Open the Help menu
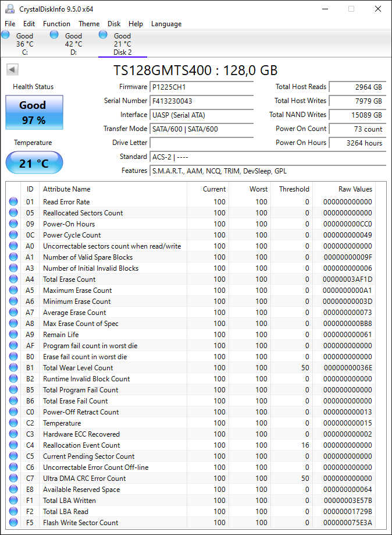Image resolution: width=392 pixels, height=535 pixels. pos(136,23)
